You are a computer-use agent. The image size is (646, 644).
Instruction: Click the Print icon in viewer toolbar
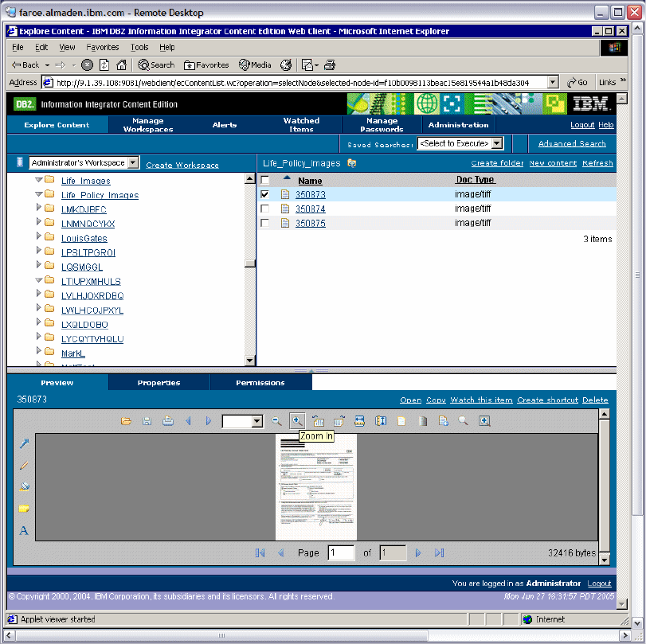tap(168, 421)
